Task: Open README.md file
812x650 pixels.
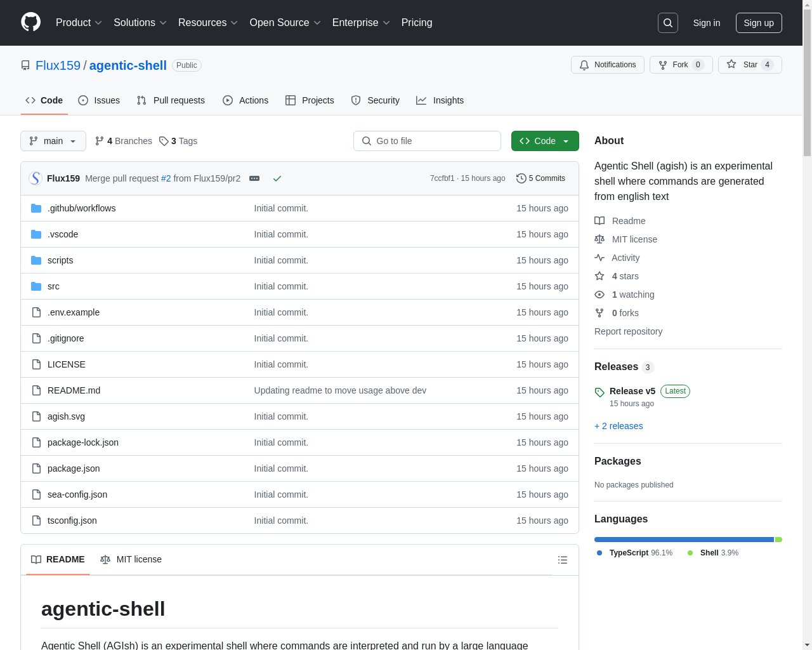Action: click(74, 390)
